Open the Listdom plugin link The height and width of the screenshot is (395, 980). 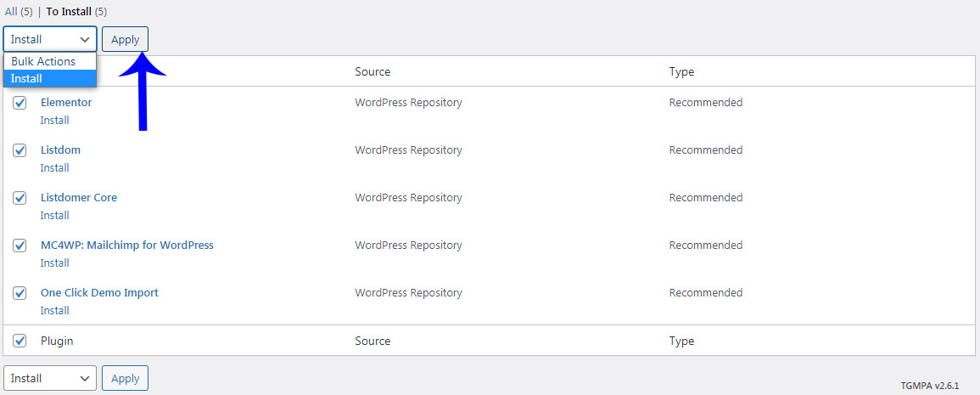click(x=60, y=150)
